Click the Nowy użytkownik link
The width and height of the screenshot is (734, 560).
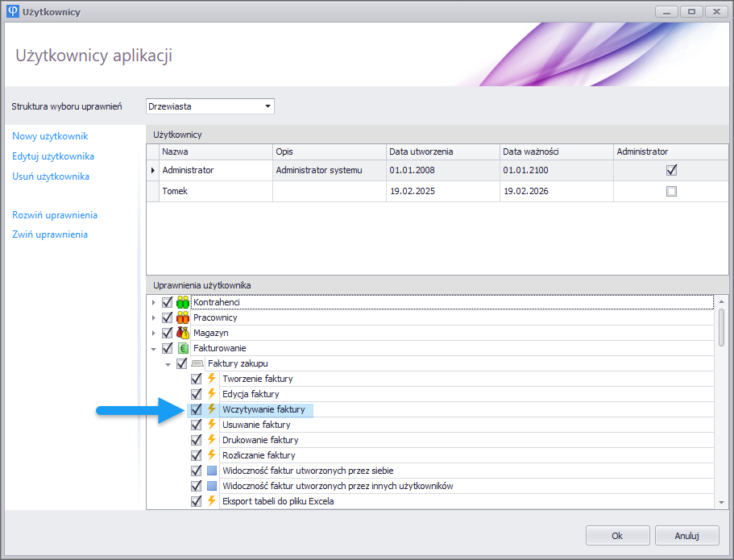coord(50,136)
